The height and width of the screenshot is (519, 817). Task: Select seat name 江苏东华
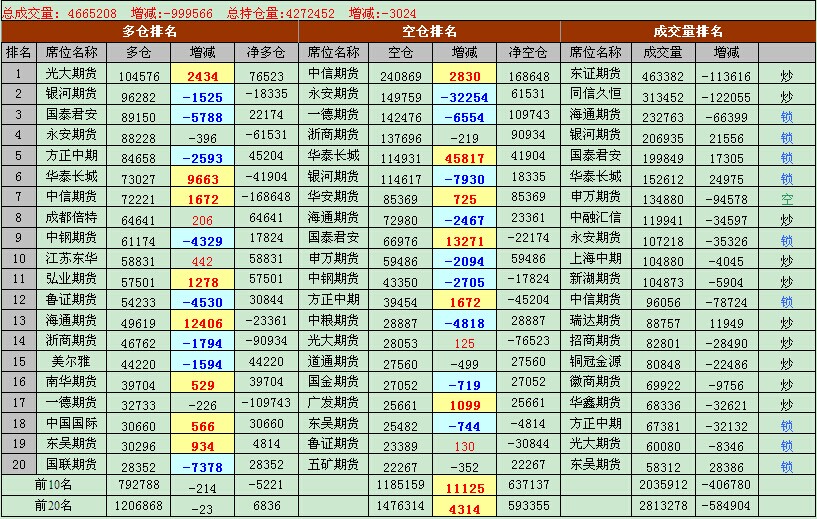click(x=71, y=258)
